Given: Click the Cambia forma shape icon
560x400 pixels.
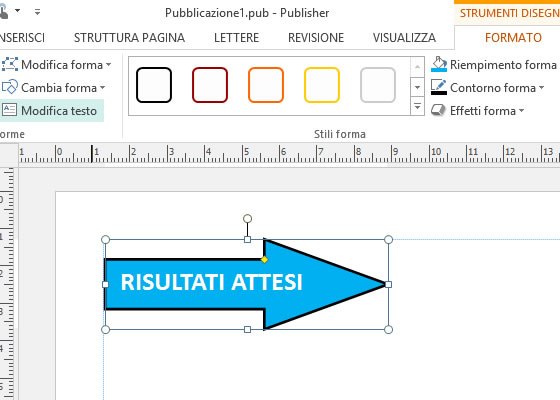Looking at the screenshot, I should [x=10, y=88].
